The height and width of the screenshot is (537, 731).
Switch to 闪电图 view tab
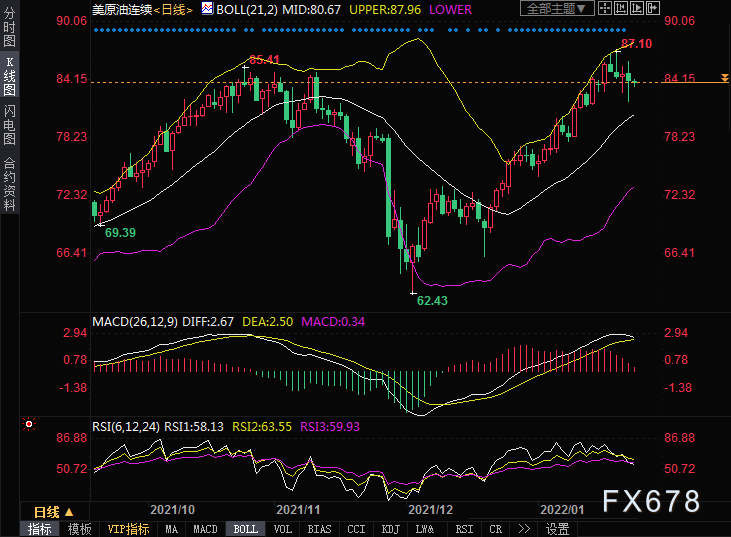[x=9, y=124]
